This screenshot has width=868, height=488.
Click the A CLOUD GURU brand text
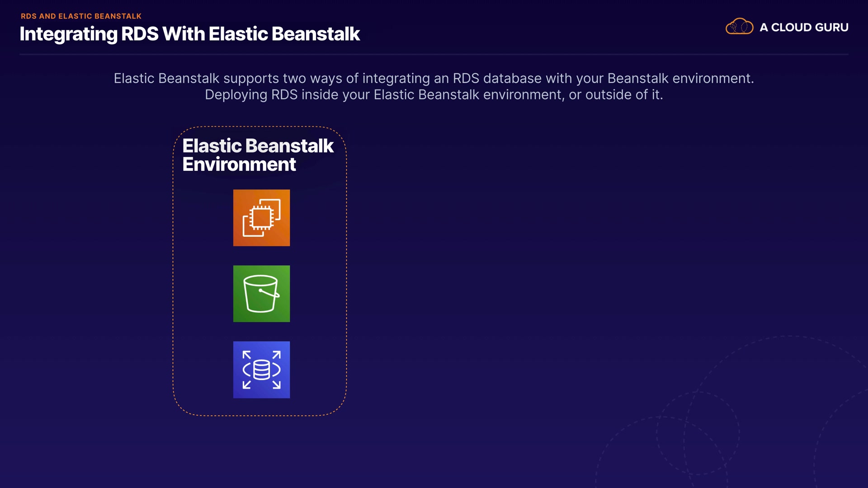804,28
